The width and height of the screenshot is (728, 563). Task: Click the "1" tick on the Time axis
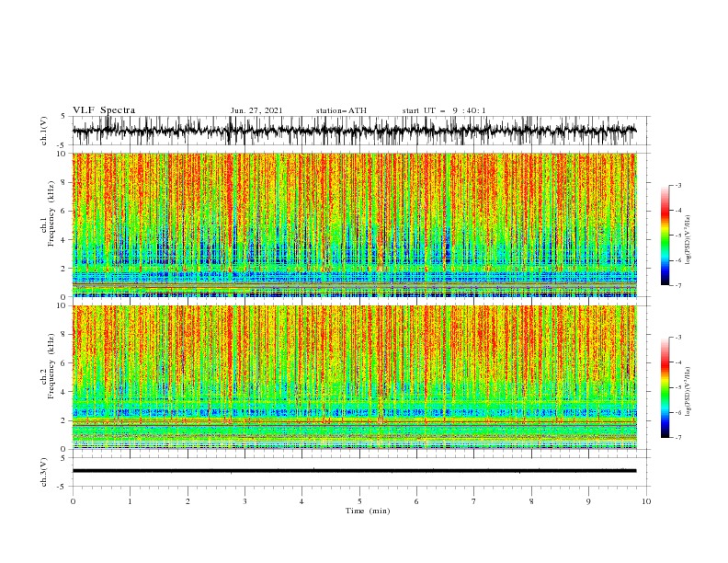[130, 501]
